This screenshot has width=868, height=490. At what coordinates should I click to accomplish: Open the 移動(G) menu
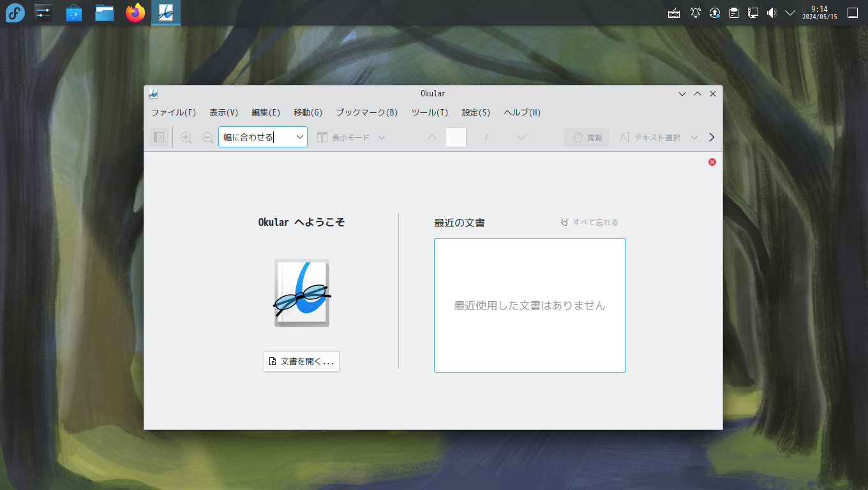click(308, 112)
